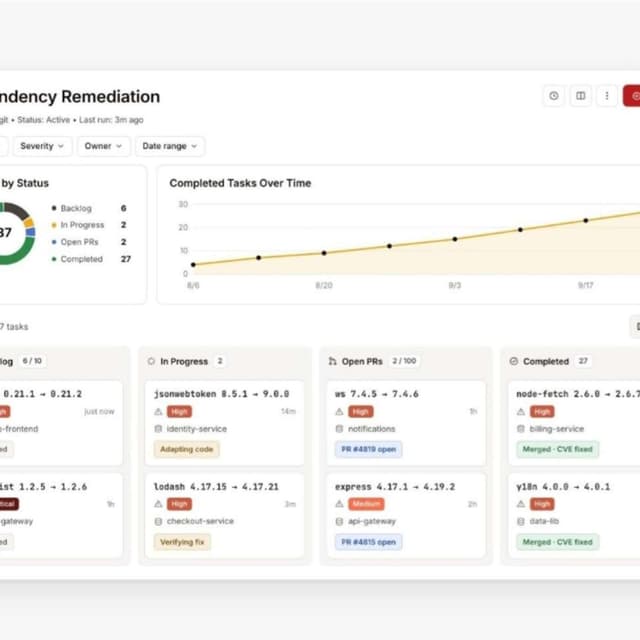Select the In Progress legend entry

89,225
